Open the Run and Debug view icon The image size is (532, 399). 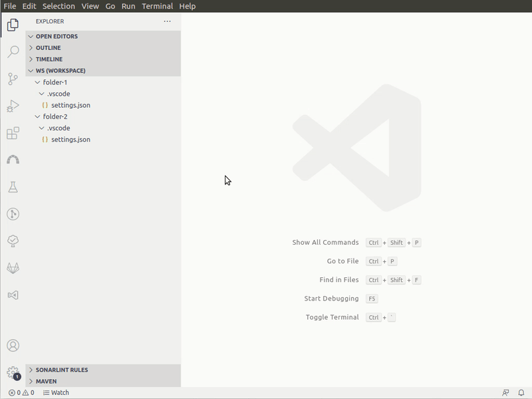click(13, 106)
